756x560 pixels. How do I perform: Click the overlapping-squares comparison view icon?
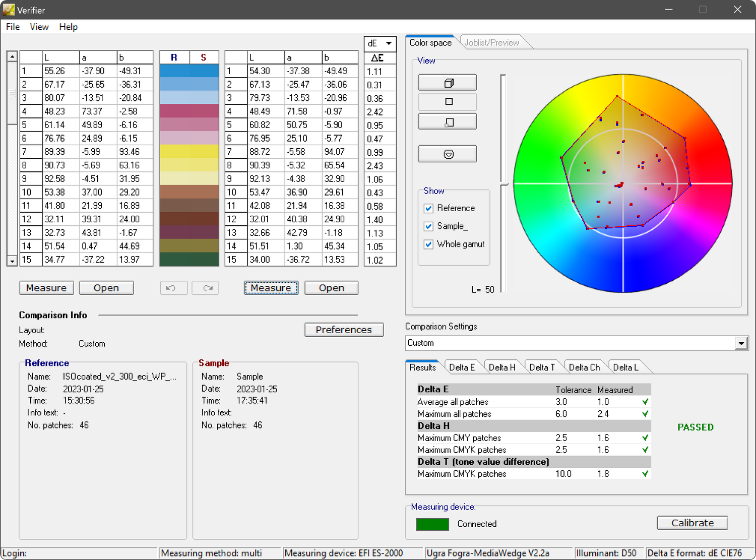(447, 121)
